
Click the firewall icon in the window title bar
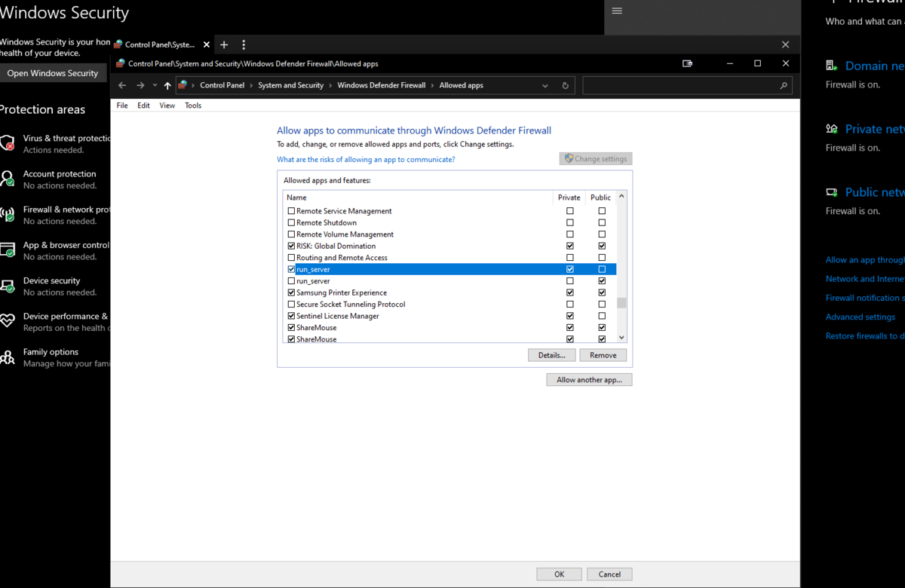(120, 64)
